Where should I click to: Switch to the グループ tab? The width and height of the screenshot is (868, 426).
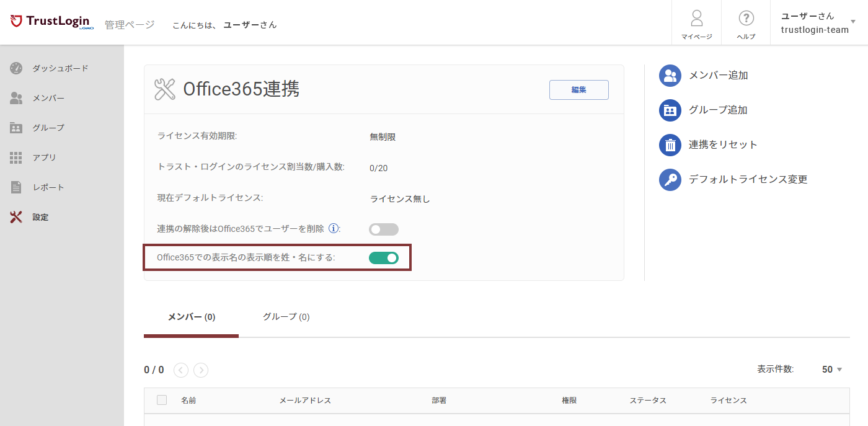click(285, 317)
